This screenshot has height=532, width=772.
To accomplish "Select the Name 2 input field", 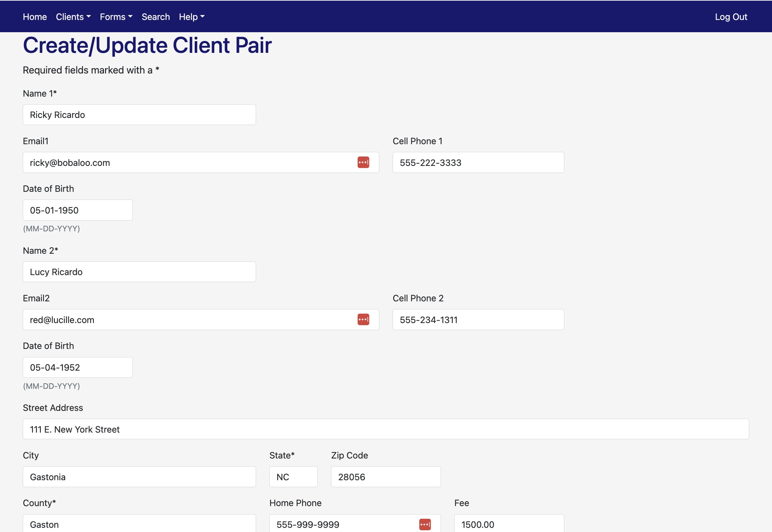I will 139,272.
